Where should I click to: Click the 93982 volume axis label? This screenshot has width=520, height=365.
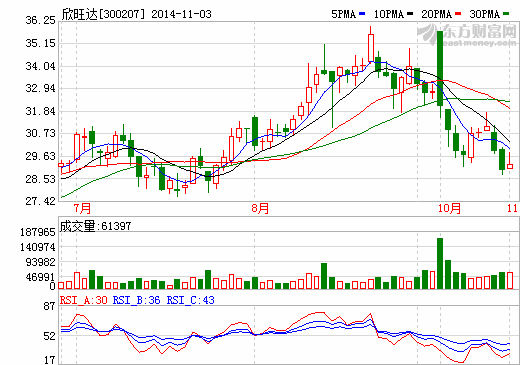[x=40, y=262]
